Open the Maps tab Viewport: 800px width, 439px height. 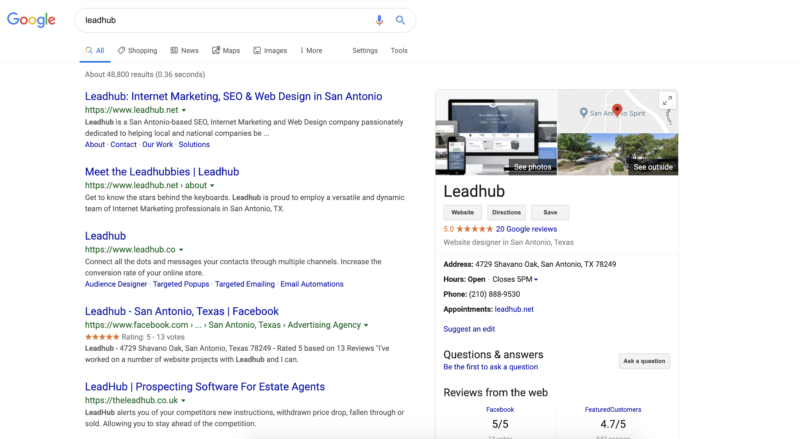pyautogui.click(x=226, y=51)
